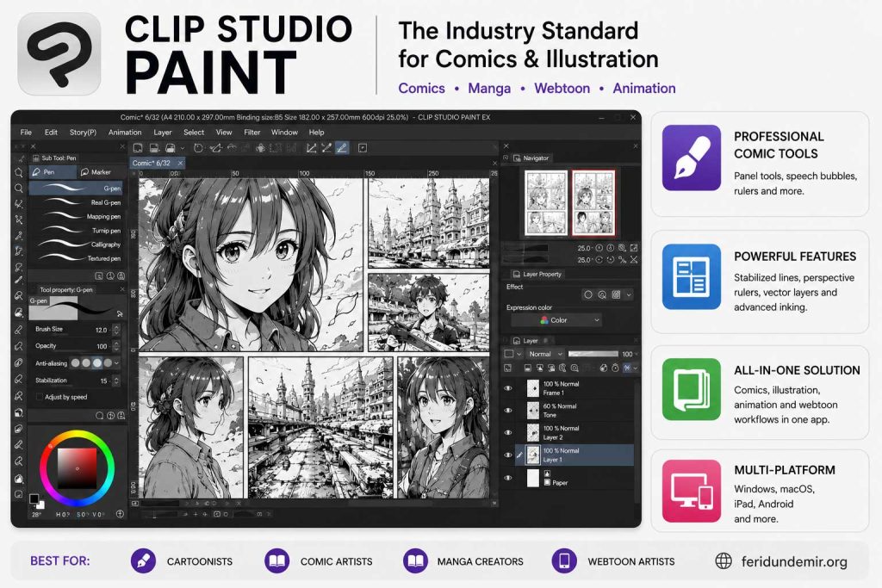This screenshot has width=882, height=588.
Task: Expand the Effect options dropdown arrow
Action: [629, 294]
